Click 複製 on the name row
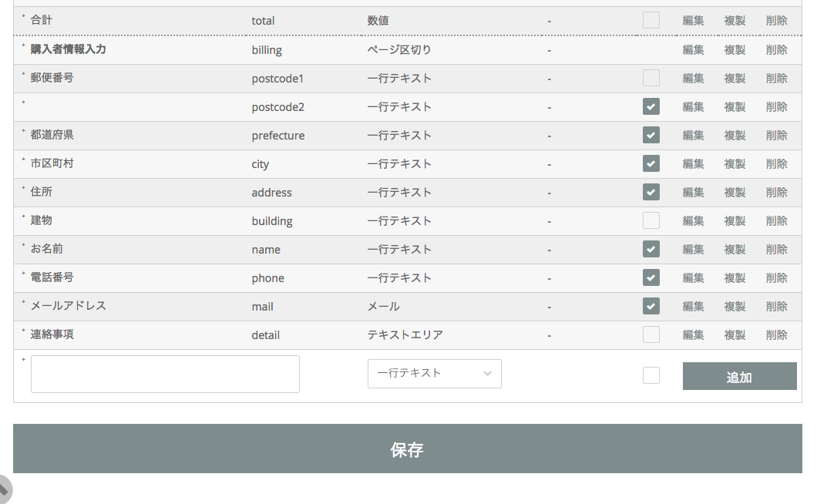This screenshot has width=817, height=504. [x=735, y=249]
